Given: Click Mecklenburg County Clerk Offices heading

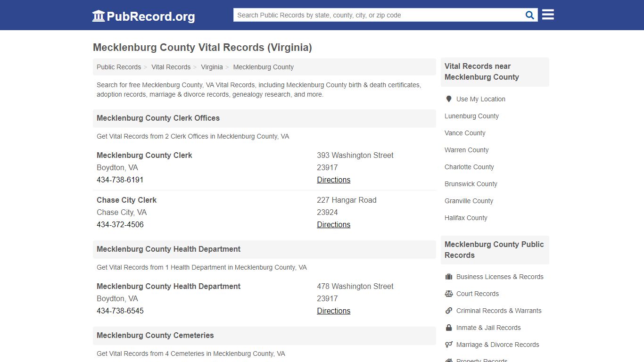Looking at the screenshot, I should 158,118.
